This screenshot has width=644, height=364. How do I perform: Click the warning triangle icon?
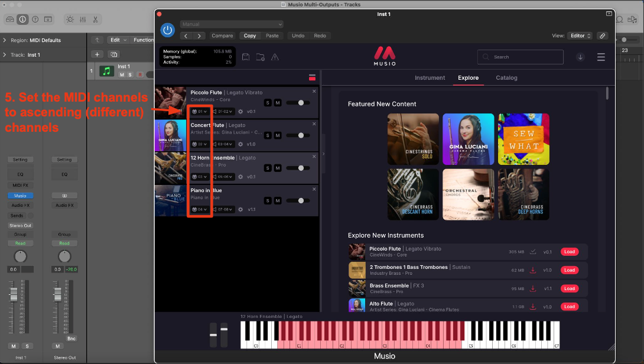tap(275, 57)
